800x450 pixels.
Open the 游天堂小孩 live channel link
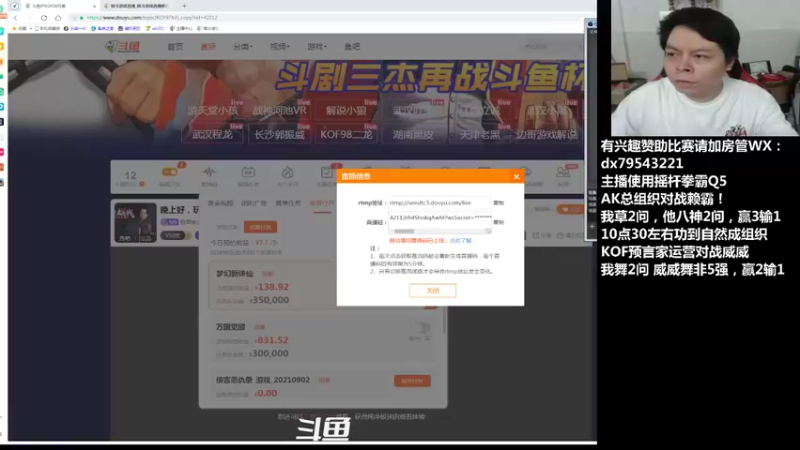[x=212, y=110]
